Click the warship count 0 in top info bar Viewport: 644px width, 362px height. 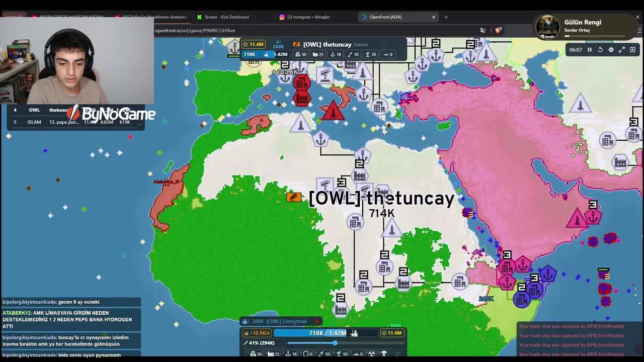click(x=388, y=54)
